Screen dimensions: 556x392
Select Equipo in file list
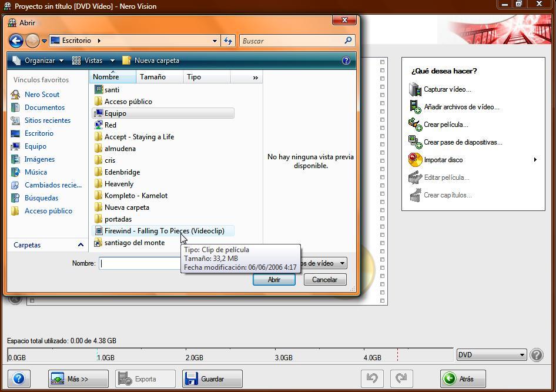pyautogui.click(x=163, y=113)
